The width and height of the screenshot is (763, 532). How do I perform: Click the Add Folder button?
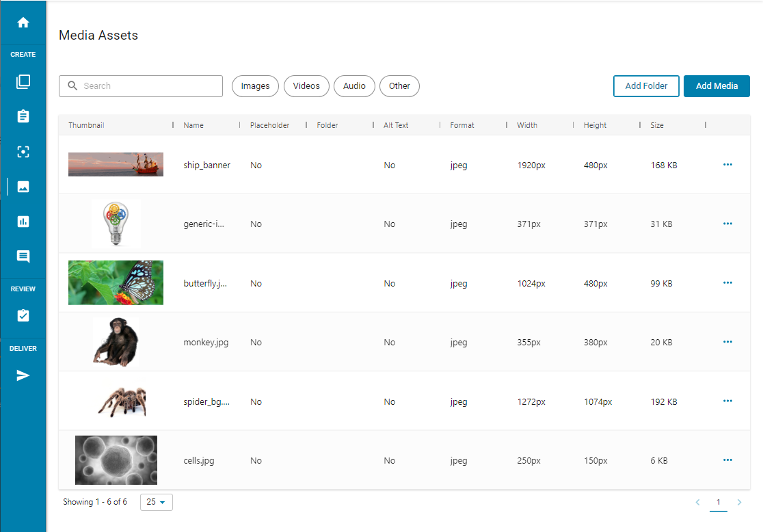coord(646,86)
